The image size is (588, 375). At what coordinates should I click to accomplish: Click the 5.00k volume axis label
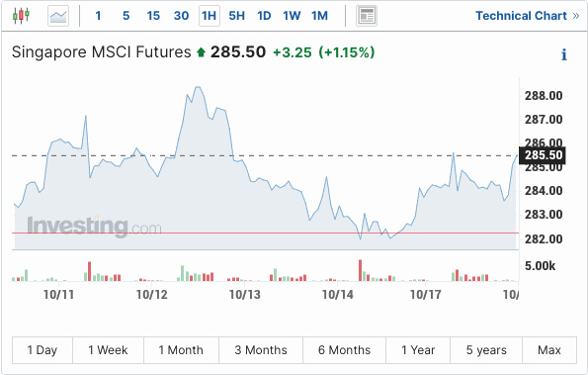(540, 266)
